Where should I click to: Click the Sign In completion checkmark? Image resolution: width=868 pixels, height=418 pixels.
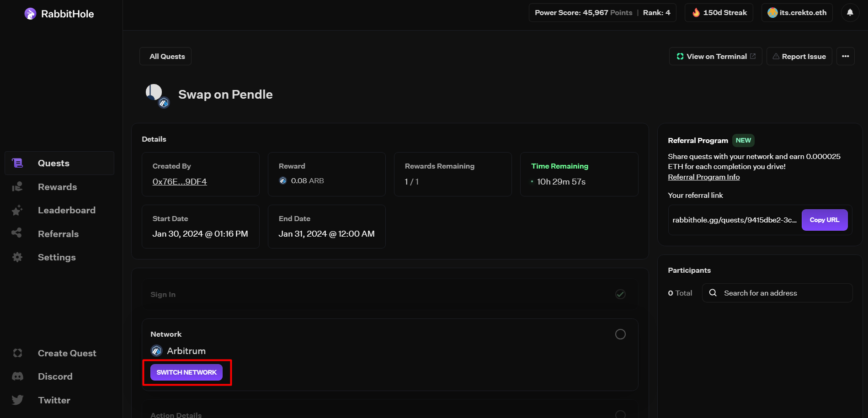pyautogui.click(x=620, y=294)
